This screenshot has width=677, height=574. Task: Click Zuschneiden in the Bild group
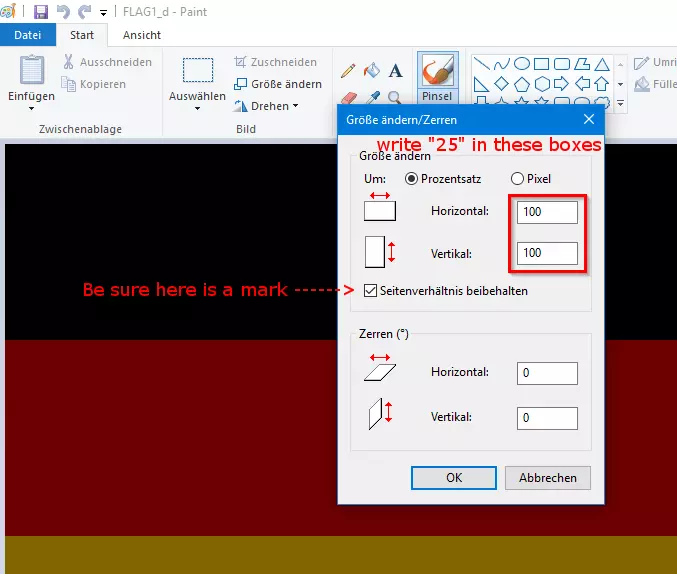pos(275,62)
